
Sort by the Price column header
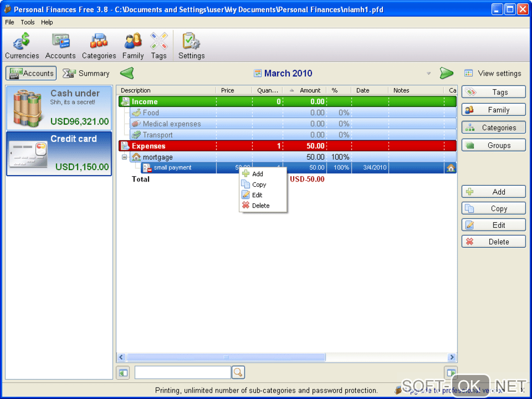234,90
